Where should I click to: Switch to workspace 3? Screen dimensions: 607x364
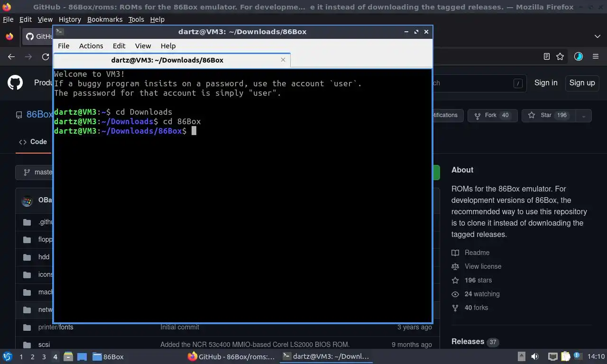44,357
